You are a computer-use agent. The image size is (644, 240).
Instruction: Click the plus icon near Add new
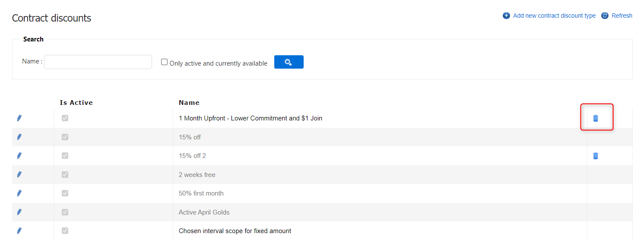click(x=506, y=16)
